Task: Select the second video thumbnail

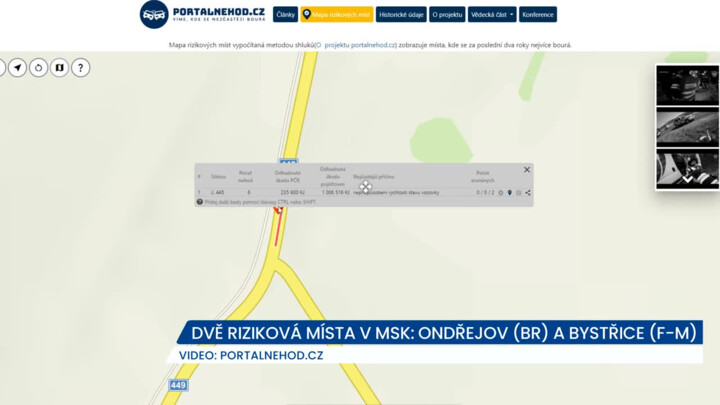Action: [687, 127]
